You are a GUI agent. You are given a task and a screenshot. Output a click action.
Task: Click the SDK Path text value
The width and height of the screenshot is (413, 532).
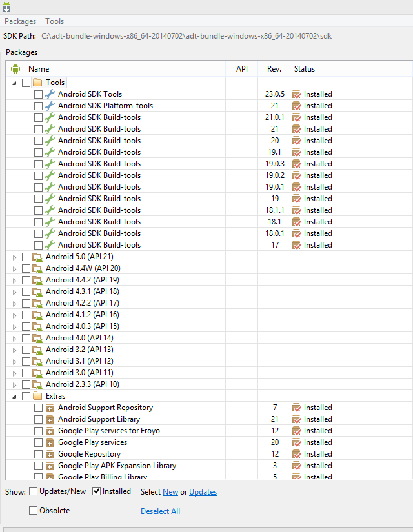tap(186, 36)
